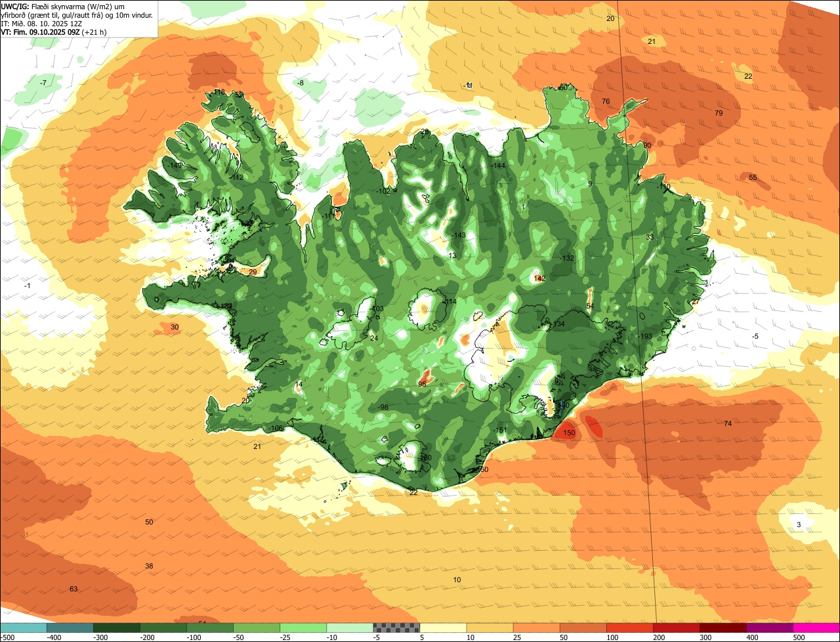Click the "27" value at the east coast
This screenshot has height=642, width=840.
point(696,302)
